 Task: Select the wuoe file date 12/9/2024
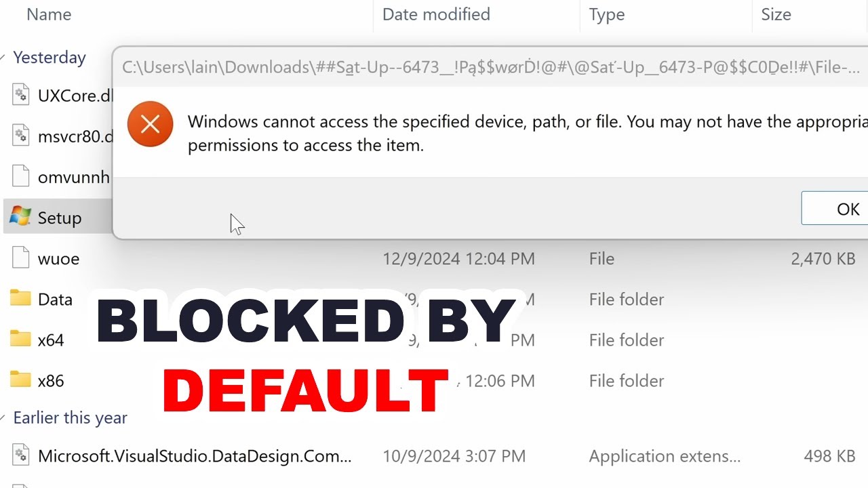[458, 259]
